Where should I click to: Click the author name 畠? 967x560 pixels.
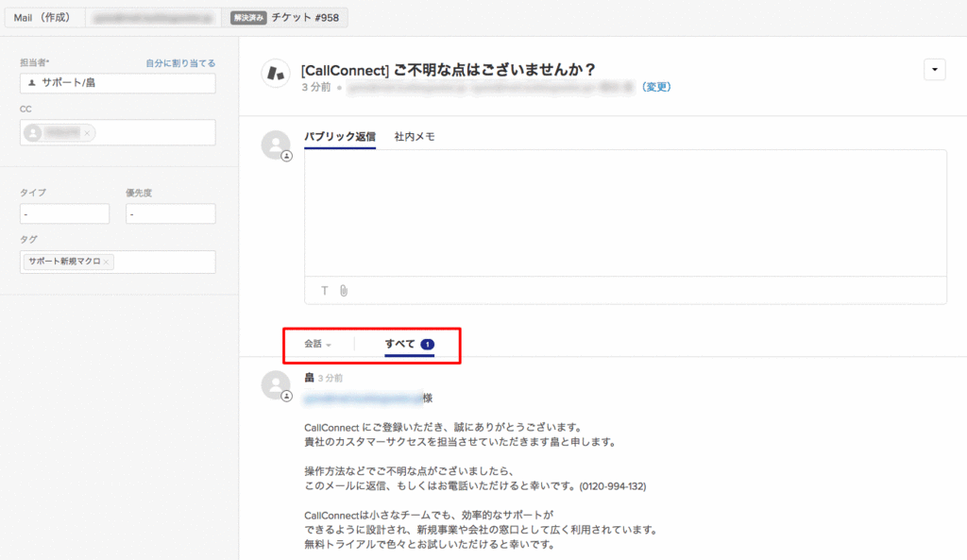[309, 378]
